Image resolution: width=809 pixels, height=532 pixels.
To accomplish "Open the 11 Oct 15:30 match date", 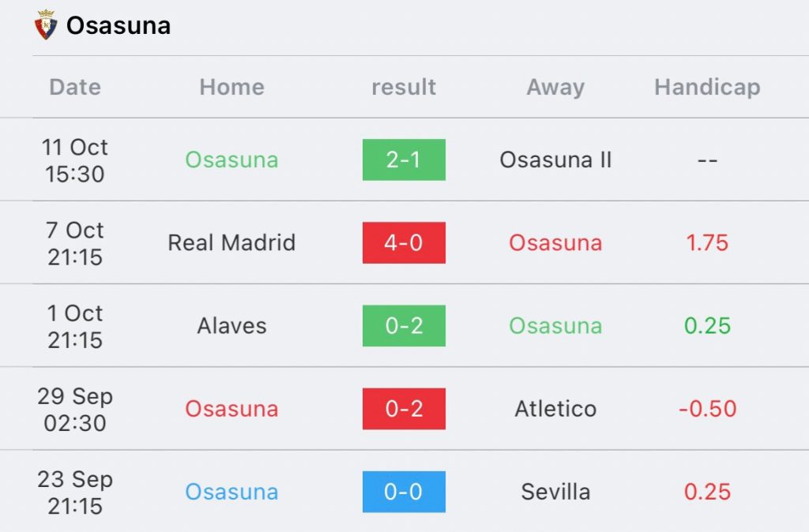I will pos(75,160).
